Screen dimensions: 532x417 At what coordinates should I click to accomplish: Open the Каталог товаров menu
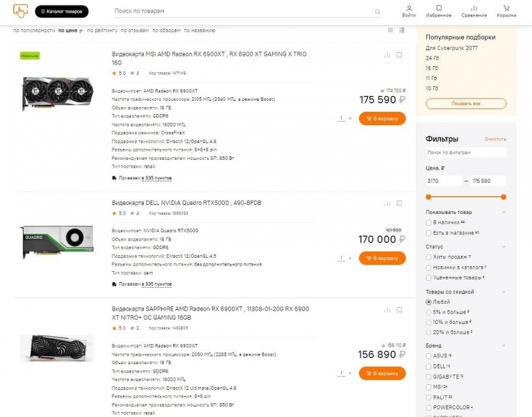(62, 12)
